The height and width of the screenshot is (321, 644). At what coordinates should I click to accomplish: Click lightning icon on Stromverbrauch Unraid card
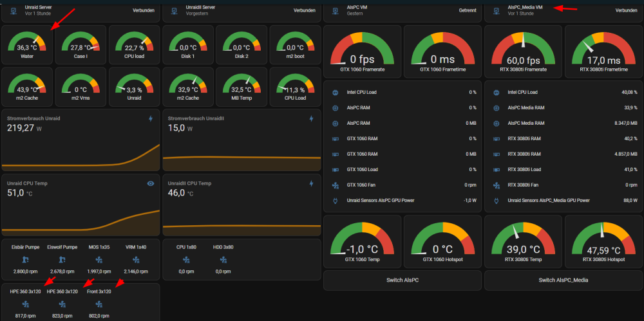pyautogui.click(x=151, y=118)
